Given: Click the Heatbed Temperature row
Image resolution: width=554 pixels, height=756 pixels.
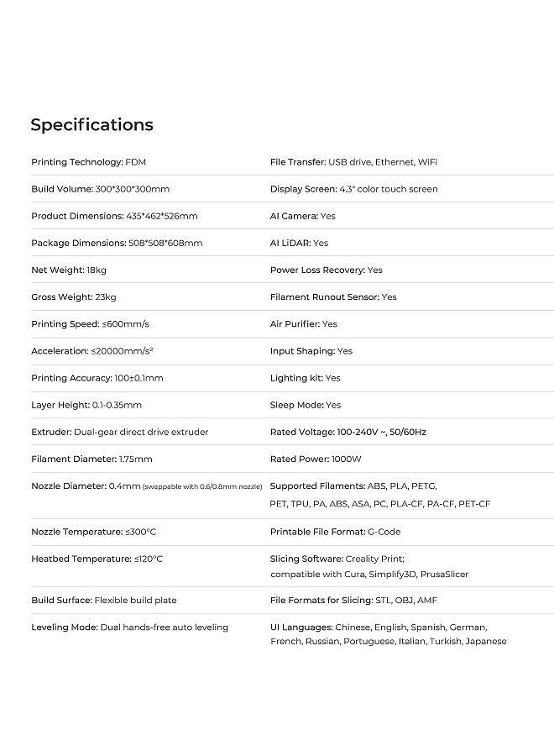Looking at the screenshot, I should click(97, 559).
